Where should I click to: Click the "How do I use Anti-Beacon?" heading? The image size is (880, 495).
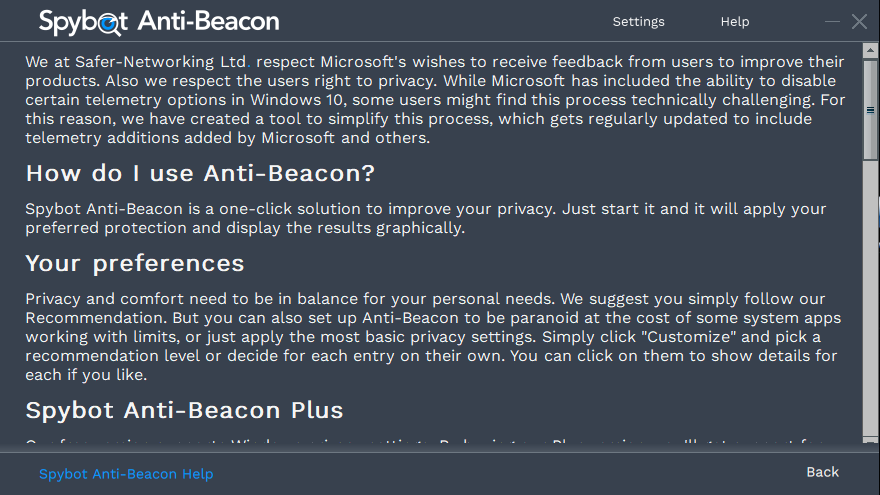tap(200, 173)
